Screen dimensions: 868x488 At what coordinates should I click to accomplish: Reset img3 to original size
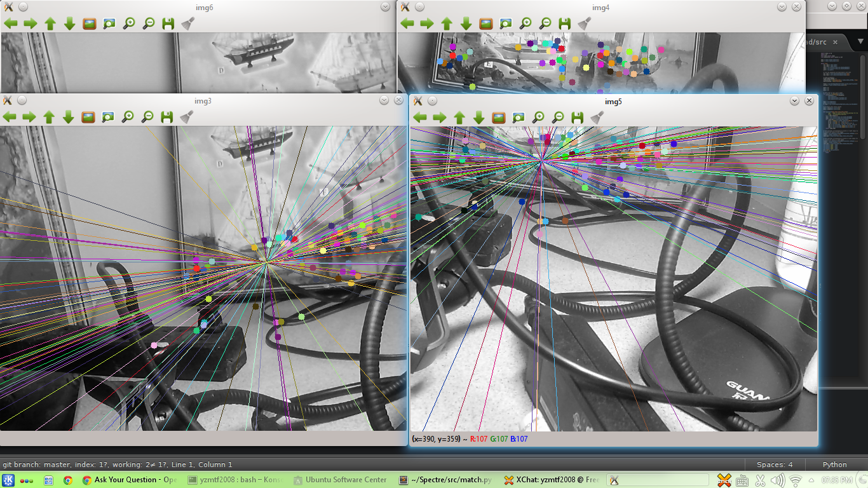[88, 117]
